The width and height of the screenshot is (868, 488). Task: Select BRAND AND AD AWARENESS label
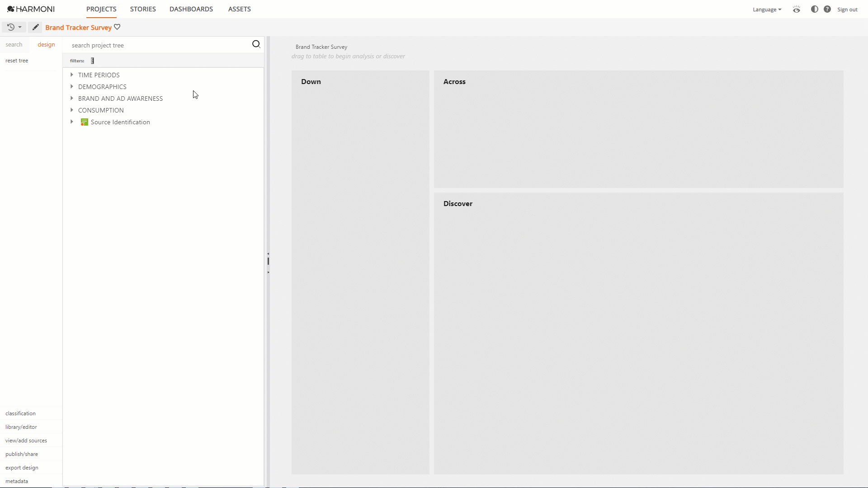120,99
